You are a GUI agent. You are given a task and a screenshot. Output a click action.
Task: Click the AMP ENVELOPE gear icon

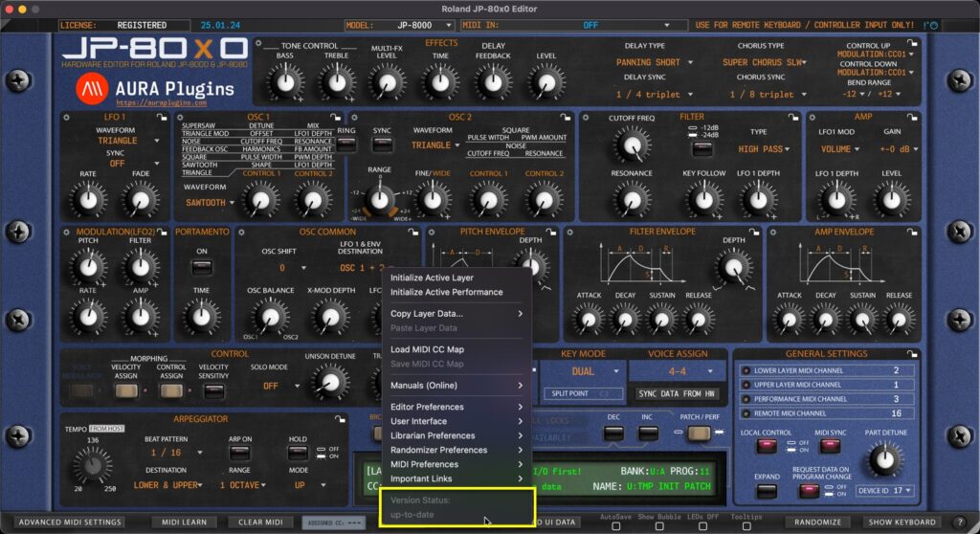pos(773,232)
